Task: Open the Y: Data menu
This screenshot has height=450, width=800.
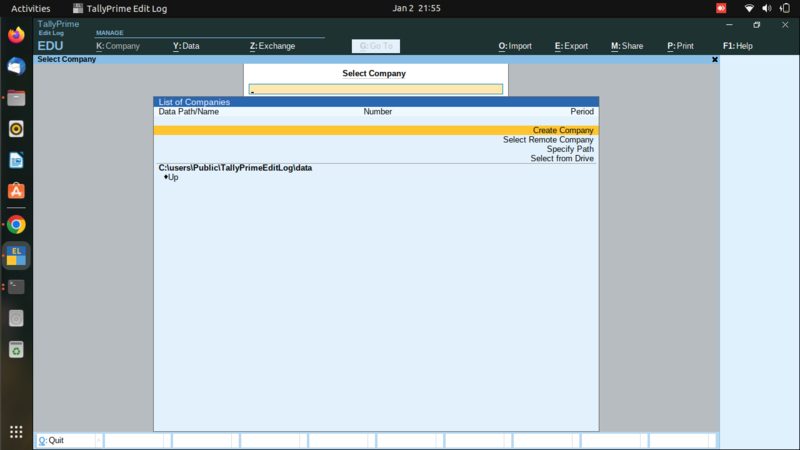Action: [186, 46]
